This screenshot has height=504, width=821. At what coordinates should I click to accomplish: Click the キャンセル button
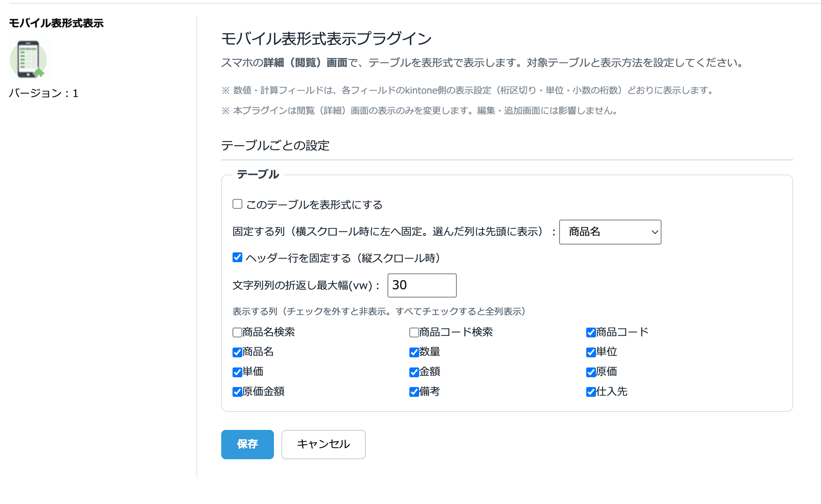(x=323, y=444)
